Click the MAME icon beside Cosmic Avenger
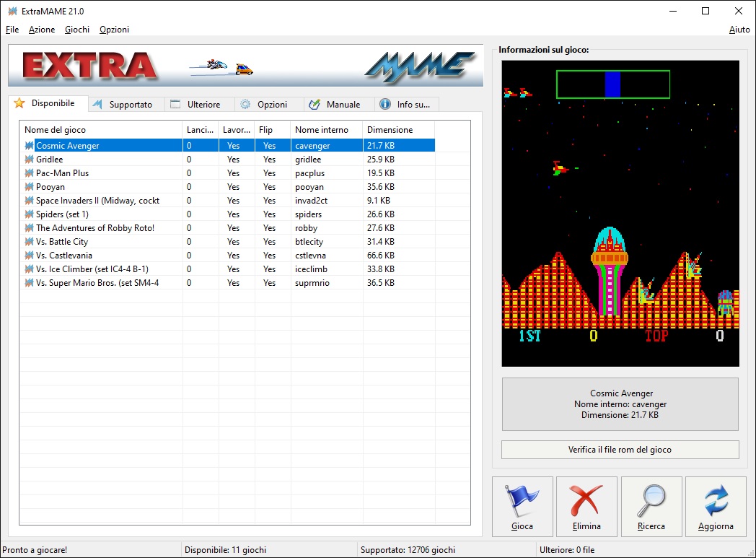756x558 pixels. click(x=30, y=145)
